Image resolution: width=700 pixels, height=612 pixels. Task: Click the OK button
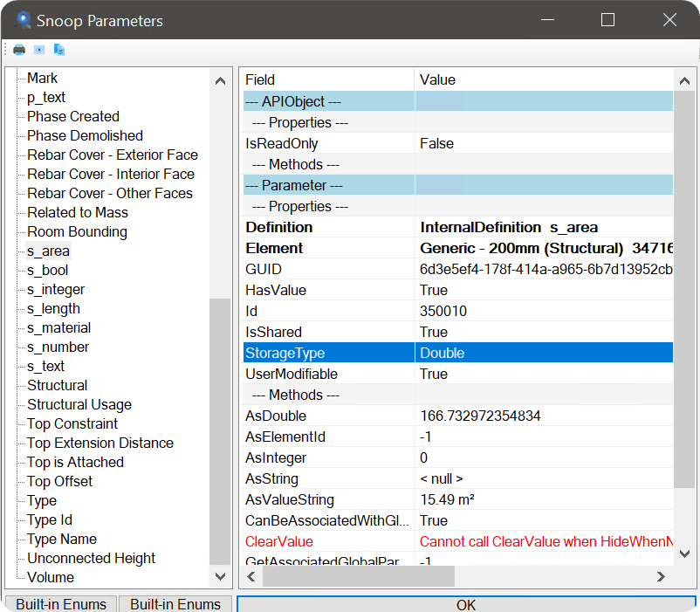[466, 604]
